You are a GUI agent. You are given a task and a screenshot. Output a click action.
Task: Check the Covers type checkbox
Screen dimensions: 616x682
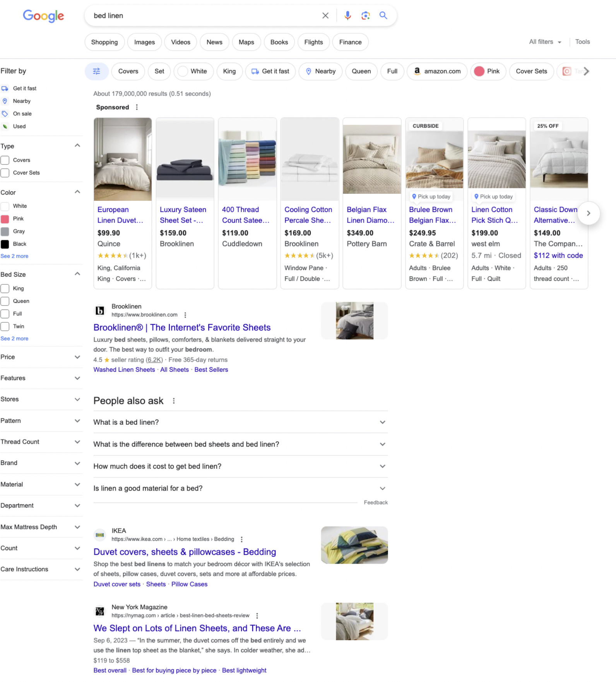(x=5, y=160)
